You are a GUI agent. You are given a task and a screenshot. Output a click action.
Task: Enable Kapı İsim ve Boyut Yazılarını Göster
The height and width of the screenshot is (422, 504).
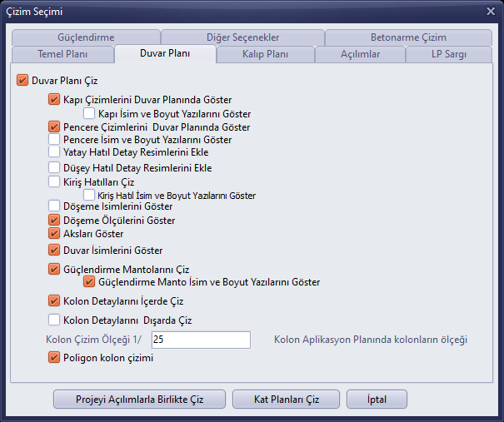[89, 113]
